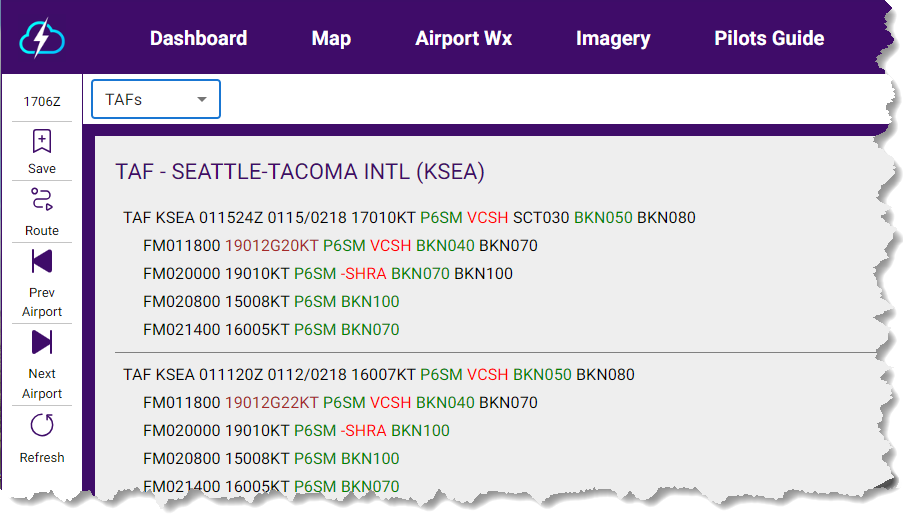Go to previous airport icon

coord(42,262)
